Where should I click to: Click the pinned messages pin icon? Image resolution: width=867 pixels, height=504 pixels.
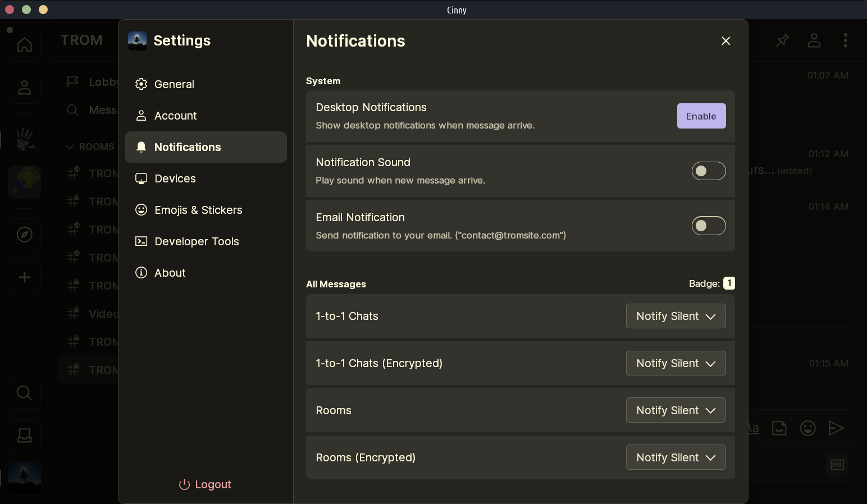pos(782,40)
